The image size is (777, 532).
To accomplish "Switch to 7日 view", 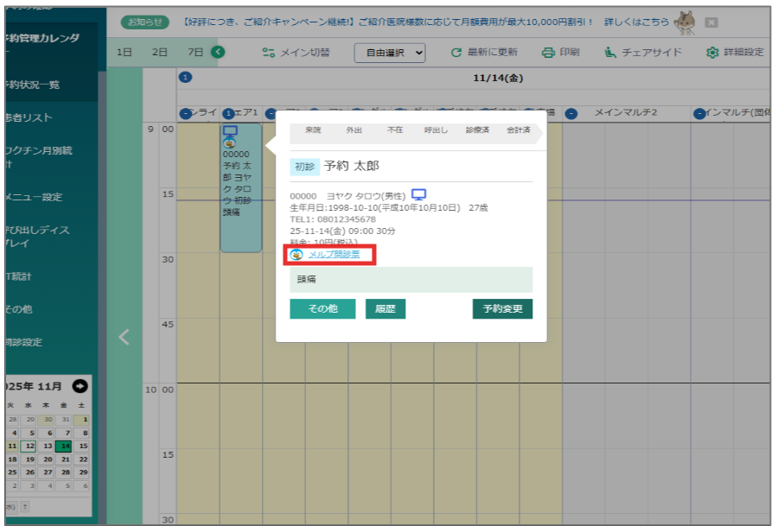I will point(196,53).
